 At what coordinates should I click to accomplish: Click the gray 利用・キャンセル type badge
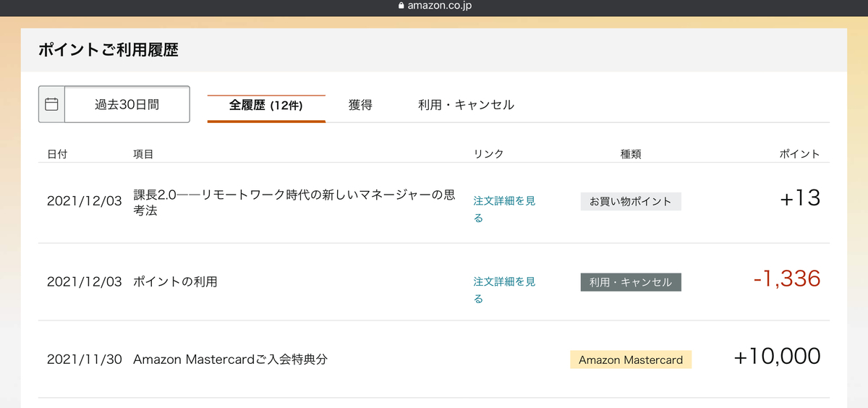pos(631,282)
